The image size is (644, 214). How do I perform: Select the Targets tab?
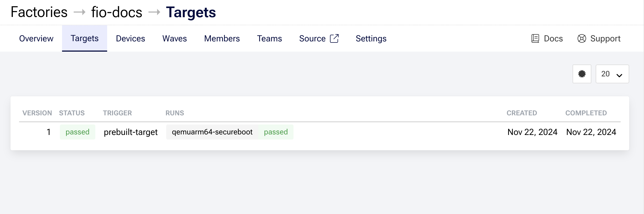85,38
